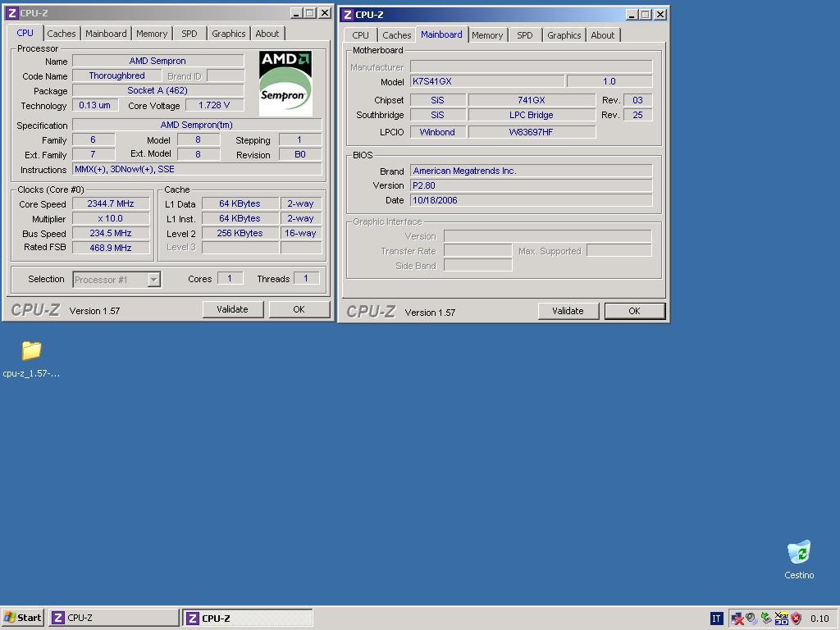The width and height of the screenshot is (840, 630).
Task: Open About tab in right CPU-Z window
Action: click(603, 34)
